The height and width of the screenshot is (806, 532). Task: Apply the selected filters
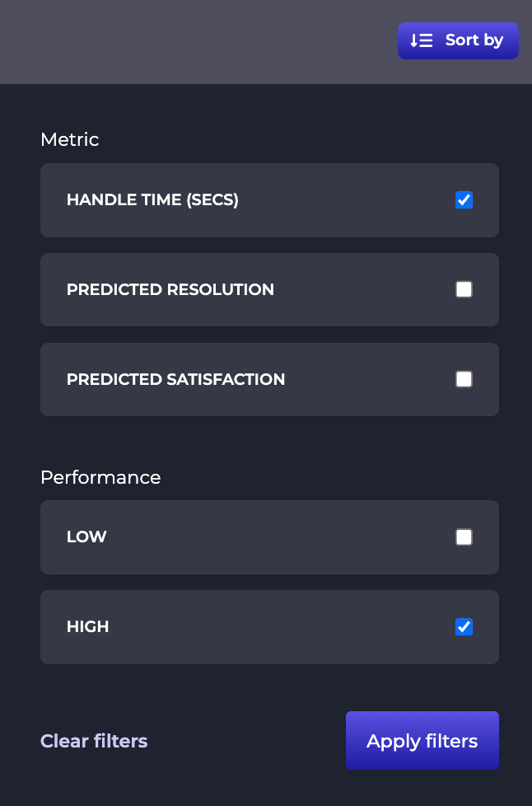[422, 740]
